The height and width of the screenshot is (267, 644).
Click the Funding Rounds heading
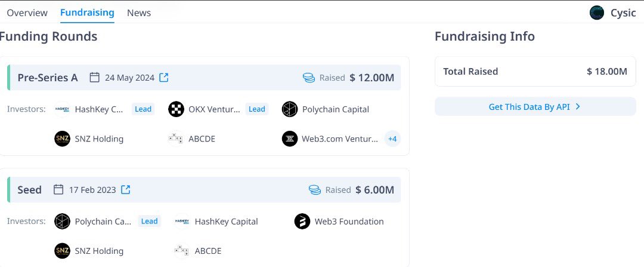click(48, 36)
